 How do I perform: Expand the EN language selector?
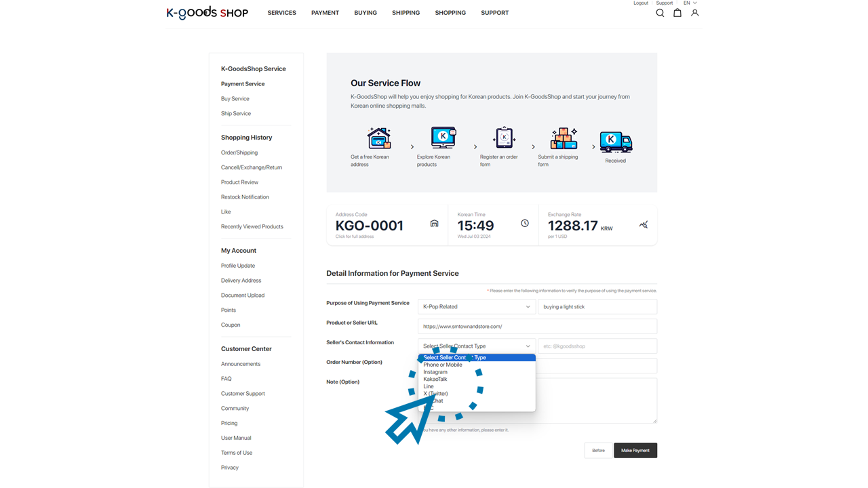690,3
